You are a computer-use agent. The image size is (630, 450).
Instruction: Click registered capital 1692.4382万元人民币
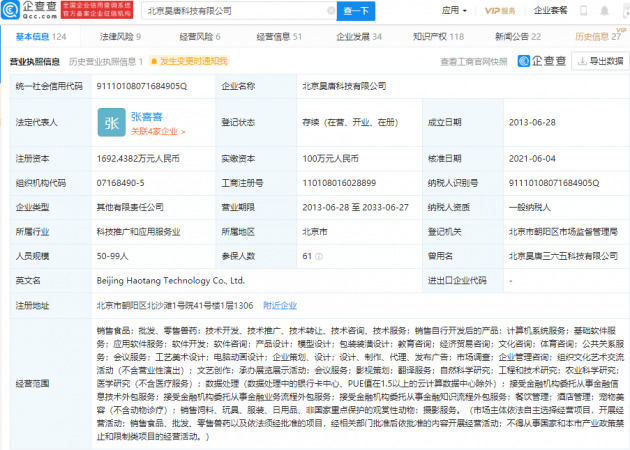pos(138,159)
